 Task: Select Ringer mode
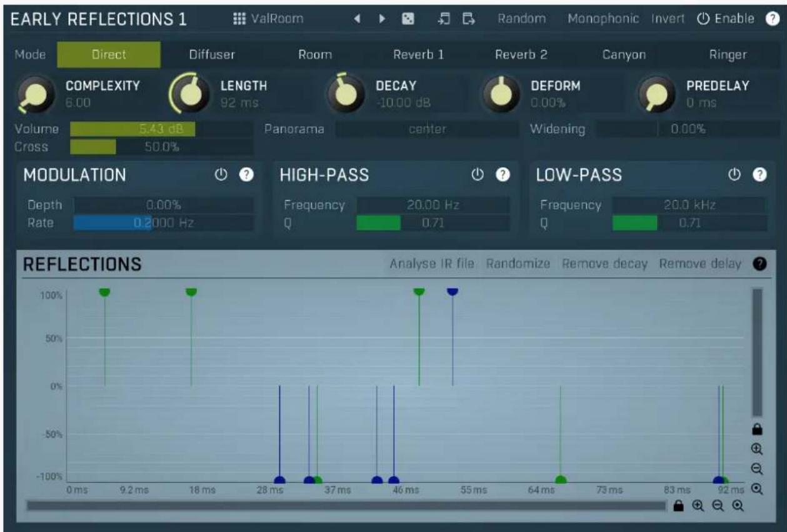tap(728, 54)
